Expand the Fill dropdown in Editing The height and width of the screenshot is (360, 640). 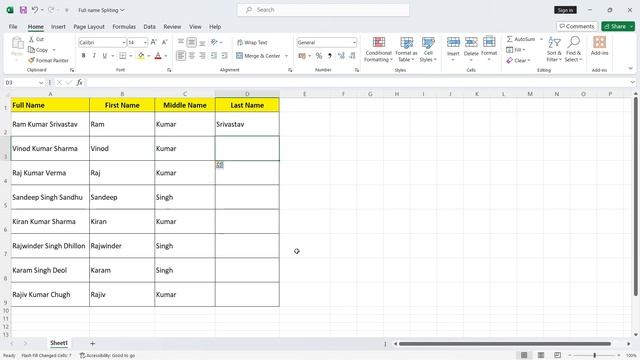(524, 50)
